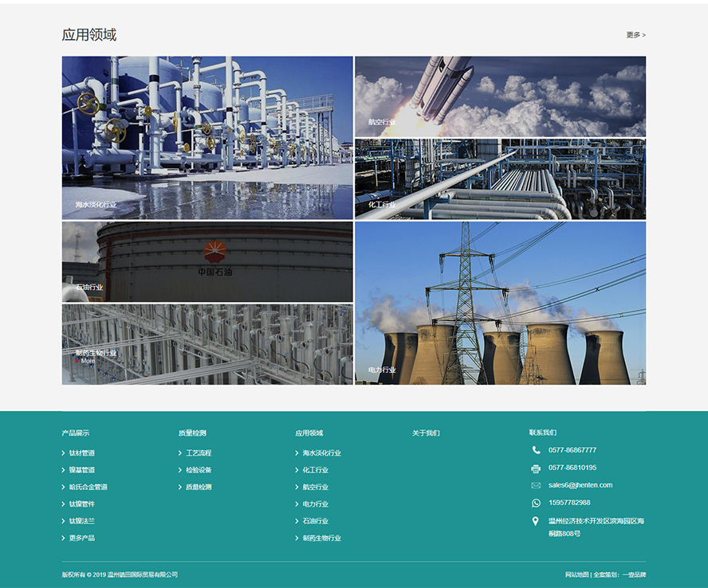Screen dimensions: 708x588
Task: Open the 化工行业 pipeline image
Action: coord(500,179)
